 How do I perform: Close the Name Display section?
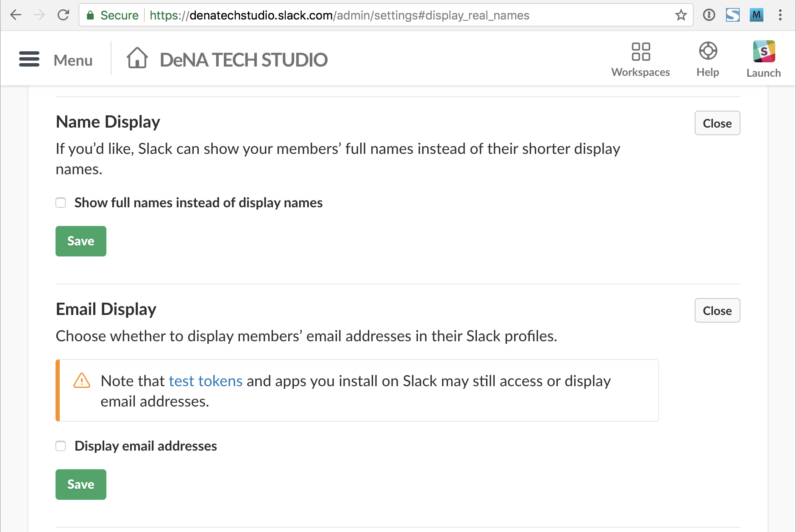(717, 123)
